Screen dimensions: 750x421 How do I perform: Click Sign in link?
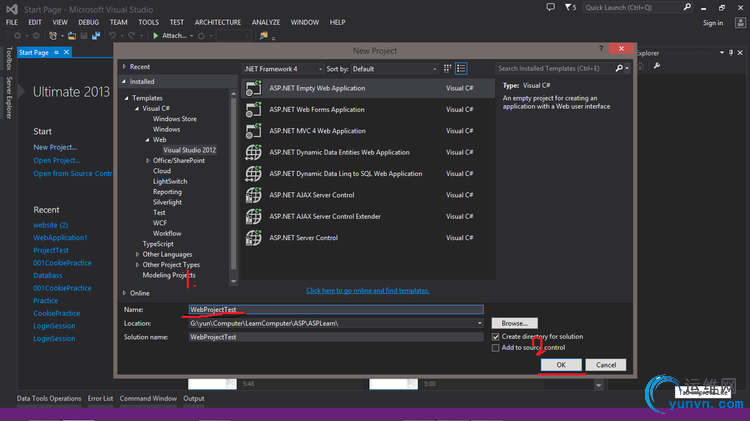point(713,23)
